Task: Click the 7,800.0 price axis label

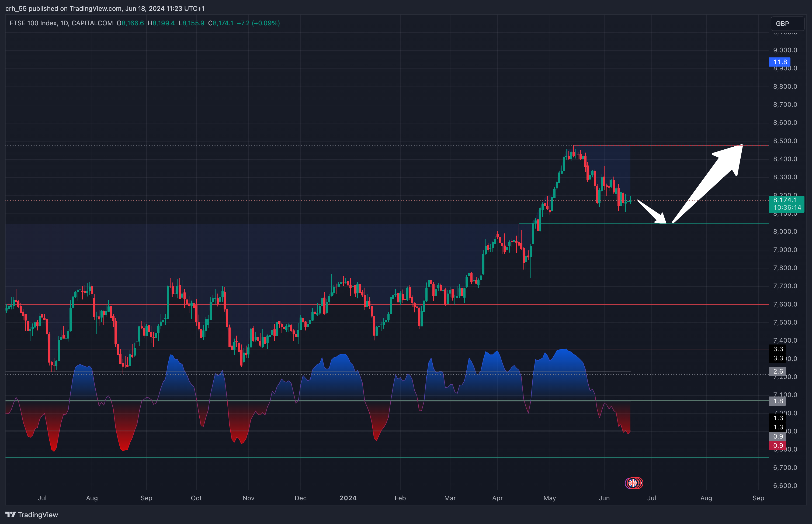Action: pyautogui.click(x=785, y=268)
